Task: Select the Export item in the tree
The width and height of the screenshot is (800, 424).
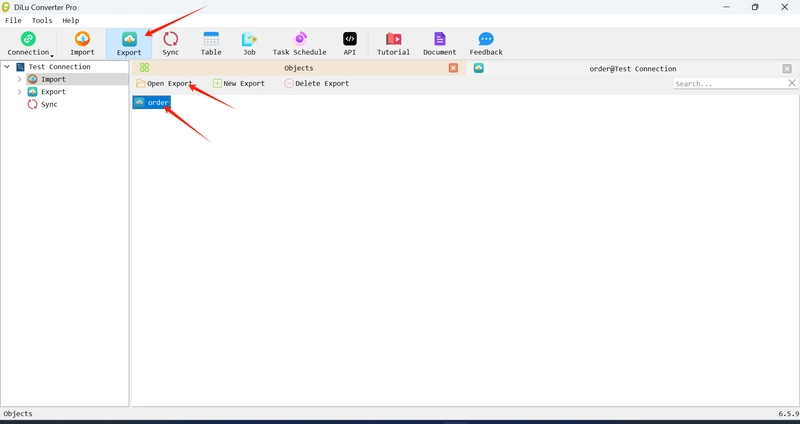Action: click(x=53, y=92)
